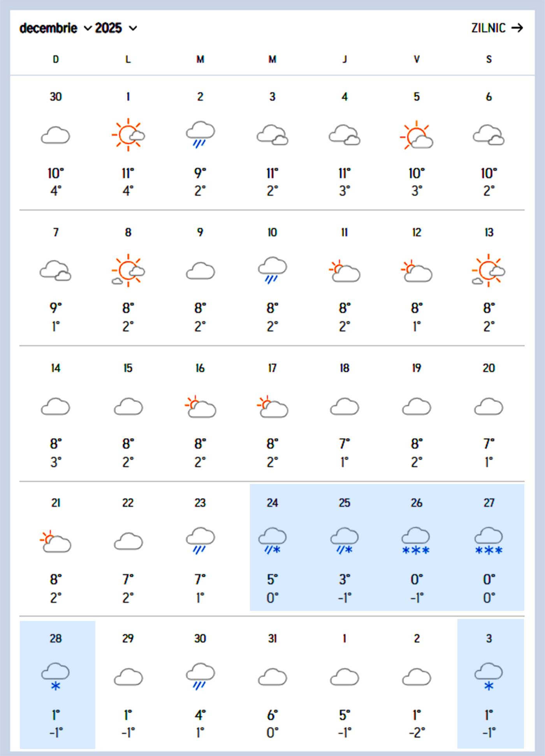Click the sunny icon for December 1
The height and width of the screenshot is (756, 545).
click(128, 135)
